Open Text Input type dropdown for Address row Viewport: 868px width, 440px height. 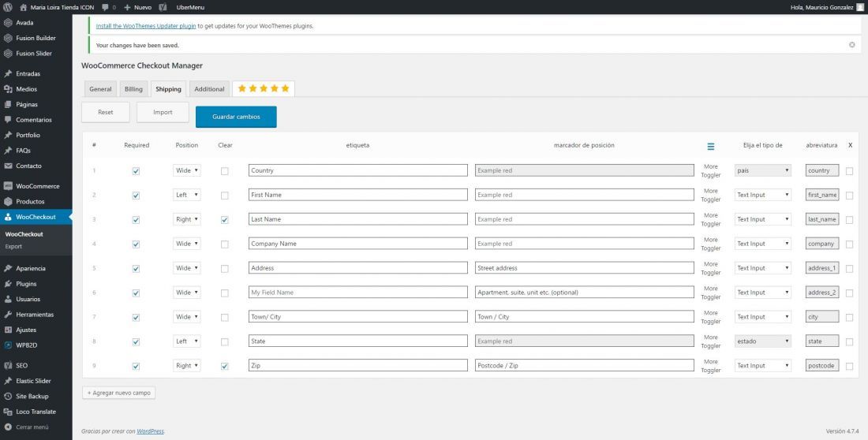762,268
